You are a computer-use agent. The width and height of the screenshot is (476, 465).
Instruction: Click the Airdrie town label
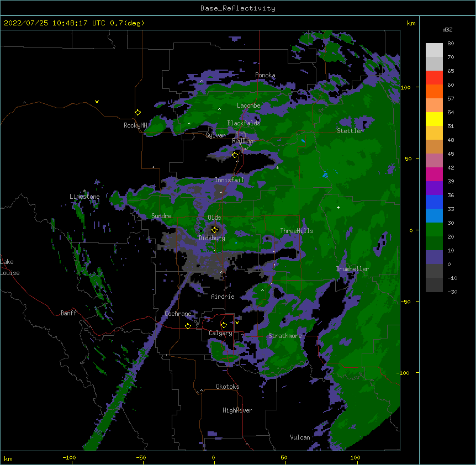click(223, 297)
